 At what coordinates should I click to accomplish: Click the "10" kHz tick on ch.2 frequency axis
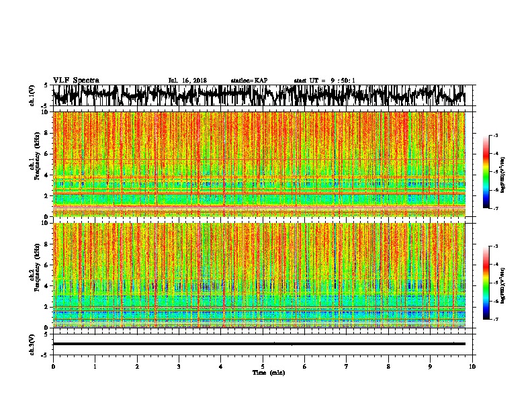45,223
